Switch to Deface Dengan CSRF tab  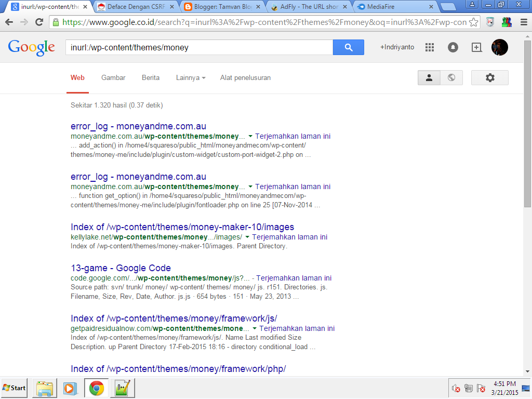tap(136, 6)
